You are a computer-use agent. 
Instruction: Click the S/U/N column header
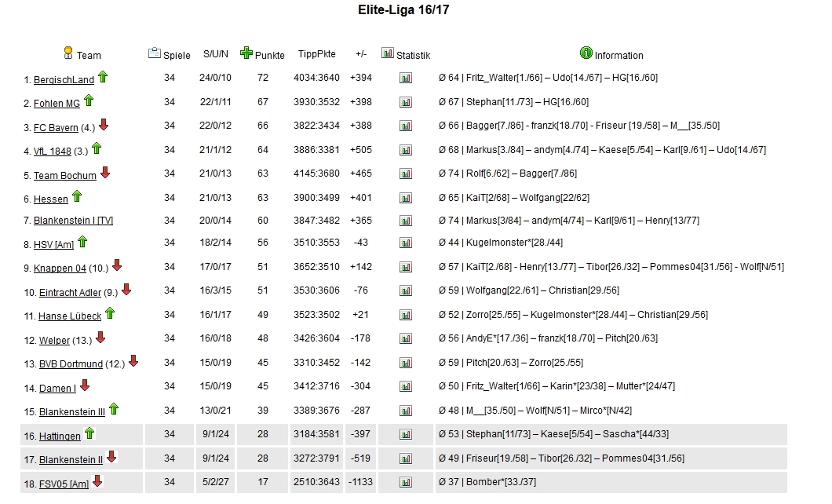coord(215,54)
